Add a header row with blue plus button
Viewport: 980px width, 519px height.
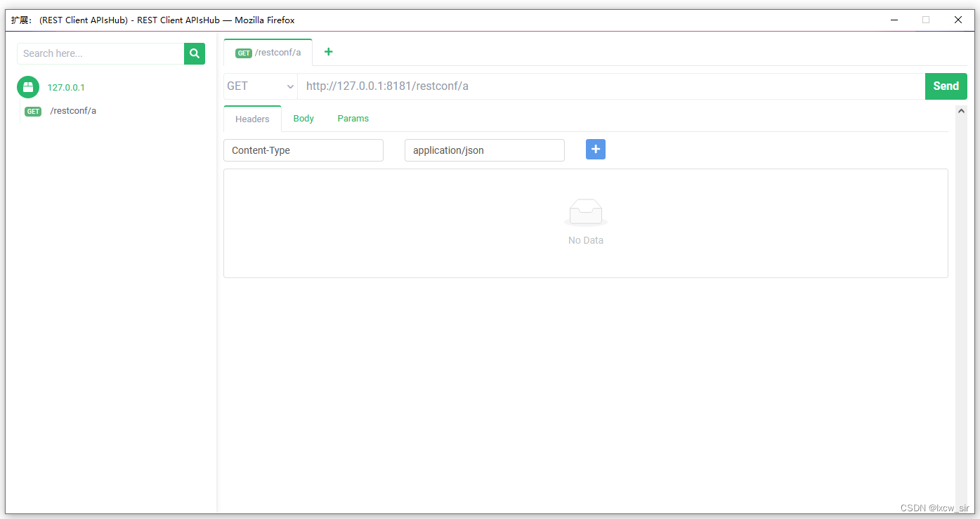[x=596, y=150]
